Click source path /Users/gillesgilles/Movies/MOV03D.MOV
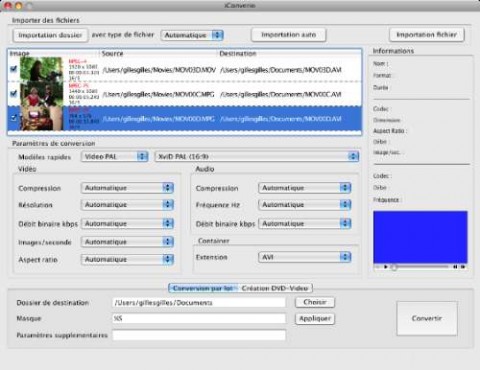The width and height of the screenshot is (480, 370). 159,70
